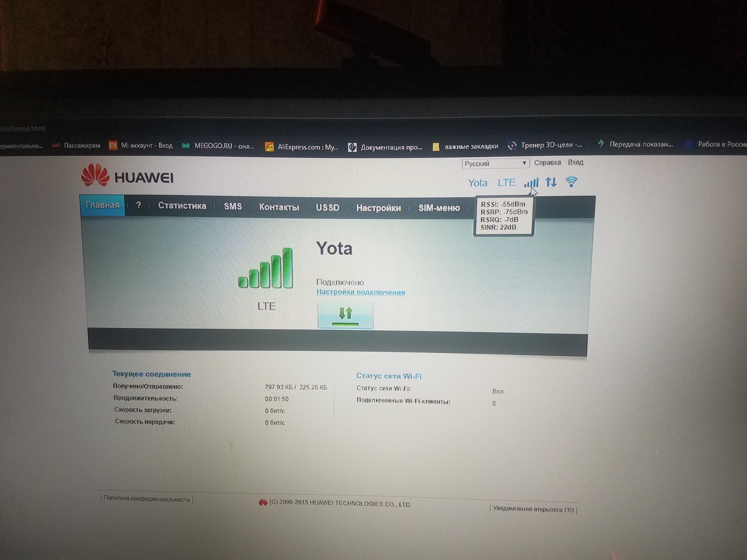Click the large green signal bars graphic
Viewport: 747px width, 560px height.
[x=265, y=268]
